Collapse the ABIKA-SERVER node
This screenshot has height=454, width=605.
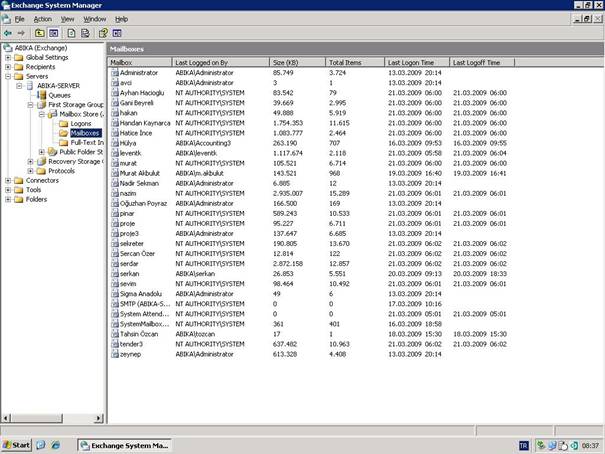[x=19, y=86]
